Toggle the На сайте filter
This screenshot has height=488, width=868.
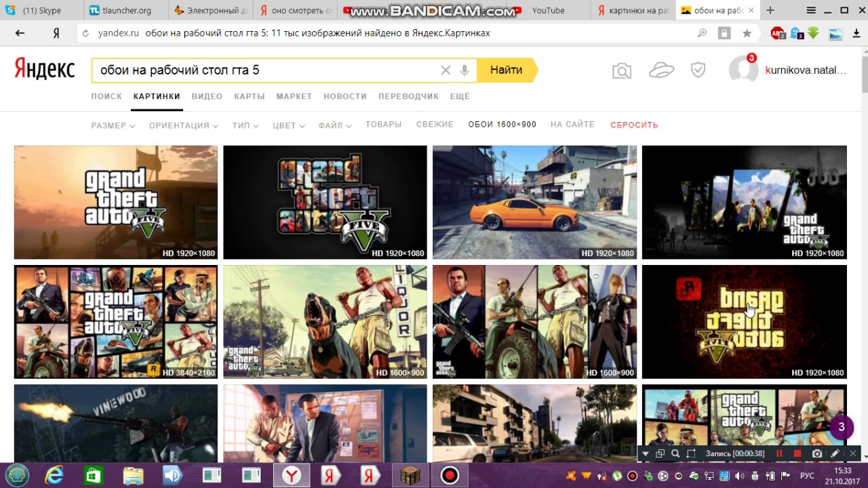[x=572, y=125]
